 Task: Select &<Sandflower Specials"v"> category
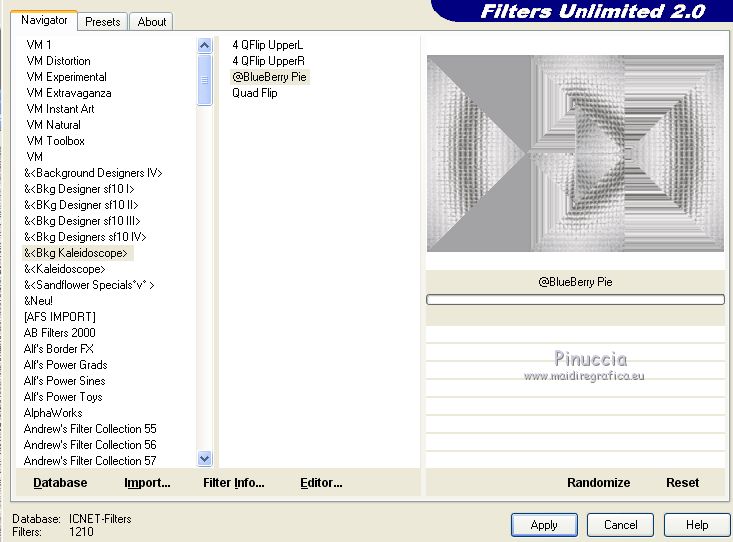[x=89, y=285]
